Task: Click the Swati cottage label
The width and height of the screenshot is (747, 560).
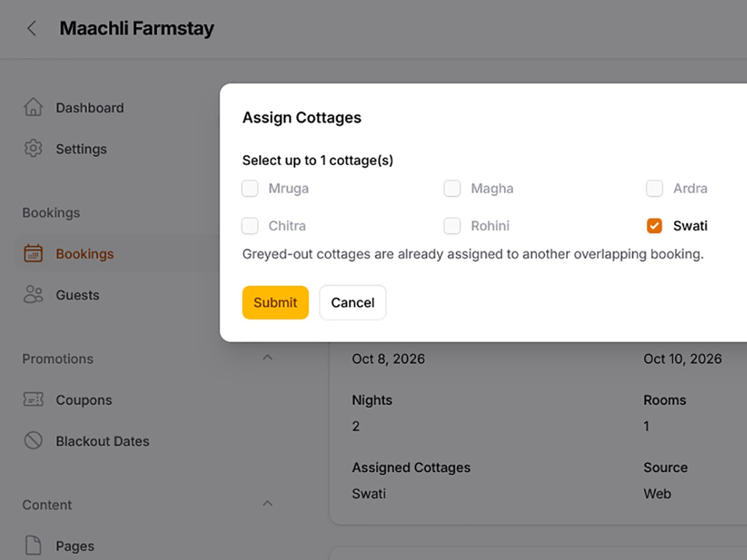Action: click(690, 226)
